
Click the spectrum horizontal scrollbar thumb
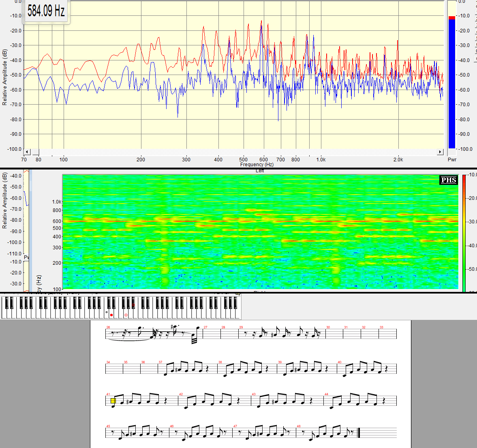pos(36,152)
